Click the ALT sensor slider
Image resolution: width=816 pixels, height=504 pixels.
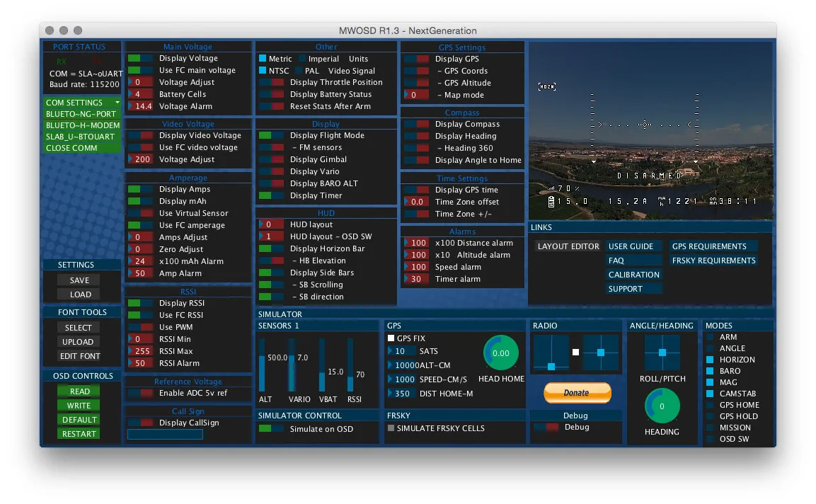pos(262,365)
